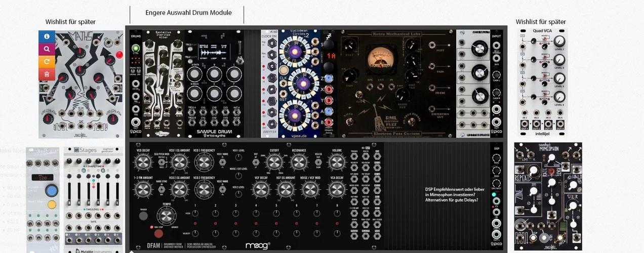Screen dimensions: 644x253
Task: Click the yellow button on clock module
Action: point(52,205)
